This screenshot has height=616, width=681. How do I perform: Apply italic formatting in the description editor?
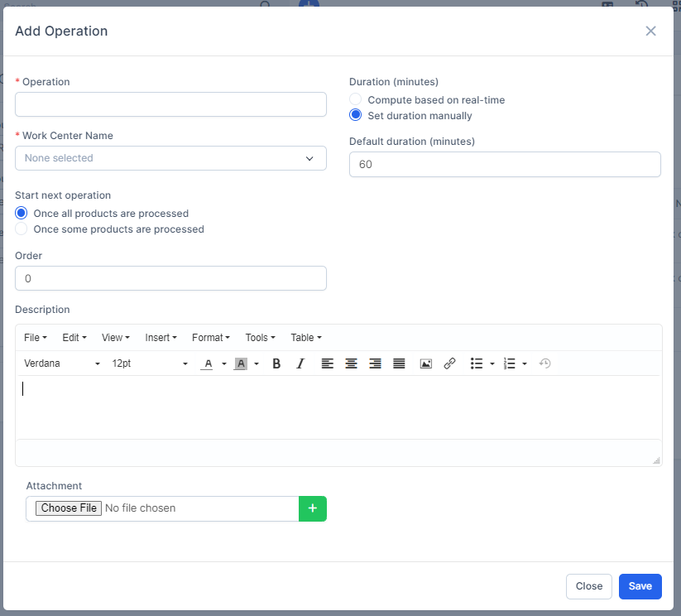click(300, 363)
